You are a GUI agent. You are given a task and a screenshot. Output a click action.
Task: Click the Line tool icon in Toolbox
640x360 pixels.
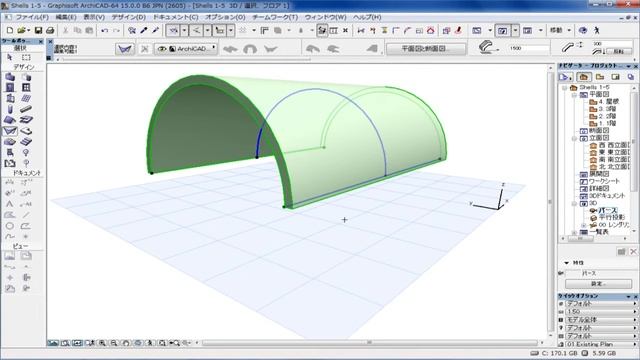[x=26, y=215]
